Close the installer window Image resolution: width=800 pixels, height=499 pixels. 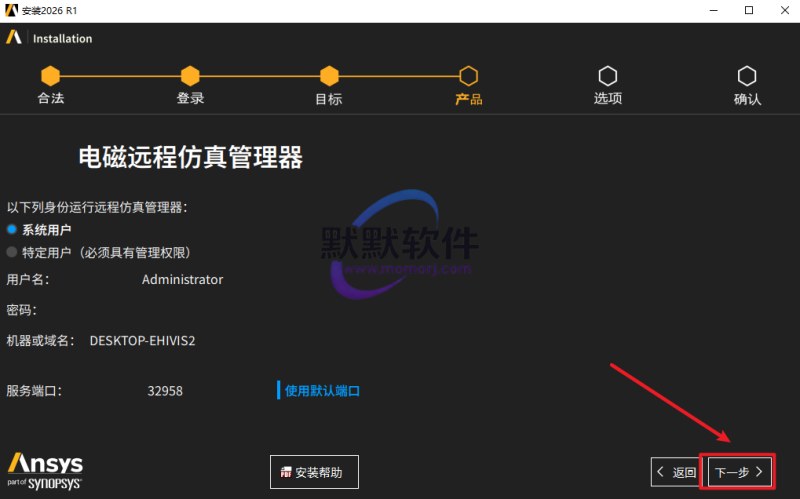(x=780, y=10)
